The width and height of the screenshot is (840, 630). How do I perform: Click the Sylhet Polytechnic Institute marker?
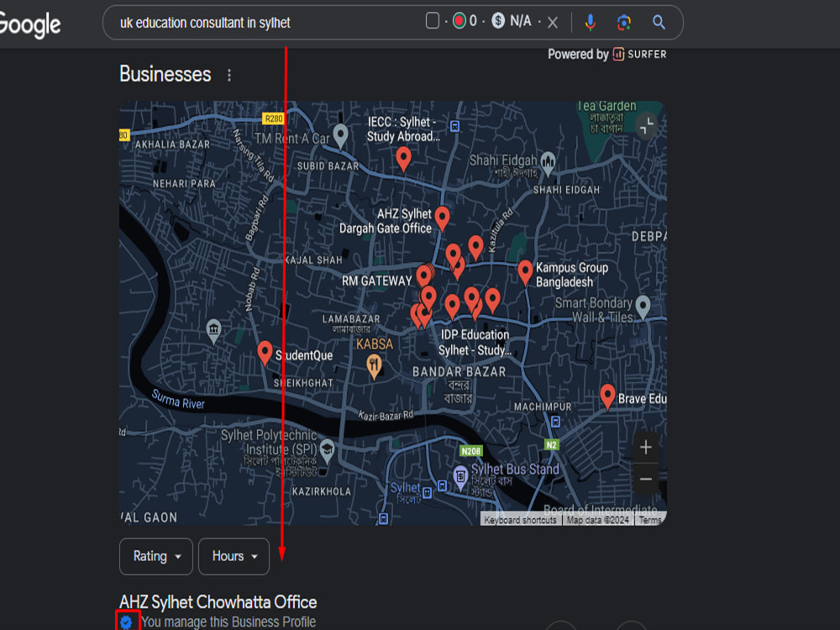(327, 450)
